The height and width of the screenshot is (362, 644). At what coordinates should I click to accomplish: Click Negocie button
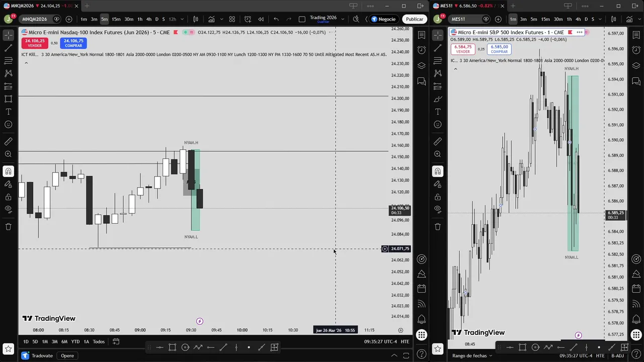pos(383,19)
